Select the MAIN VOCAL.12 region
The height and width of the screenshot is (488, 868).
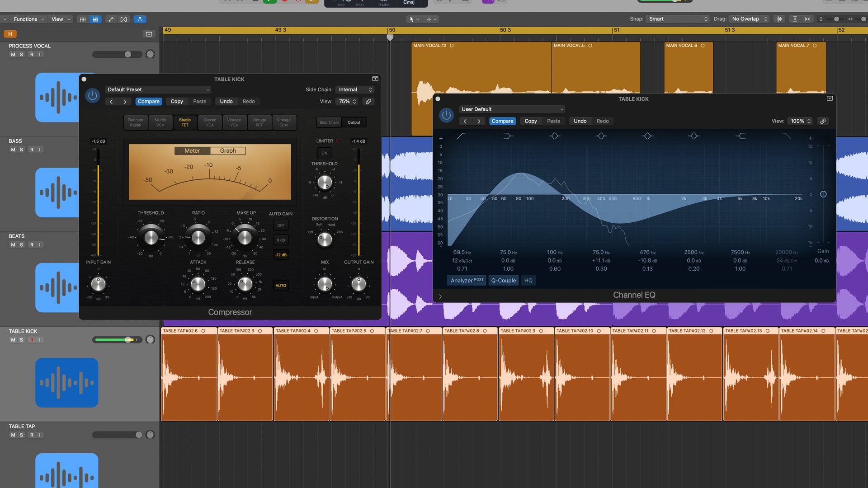(481, 88)
